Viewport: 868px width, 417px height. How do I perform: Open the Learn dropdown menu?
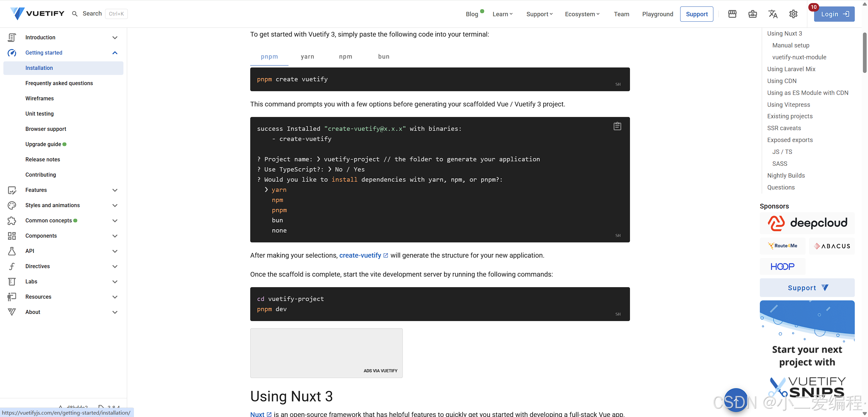[x=502, y=14]
